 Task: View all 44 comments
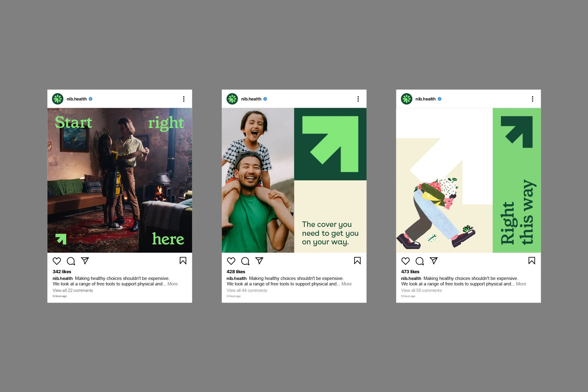coord(247,290)
